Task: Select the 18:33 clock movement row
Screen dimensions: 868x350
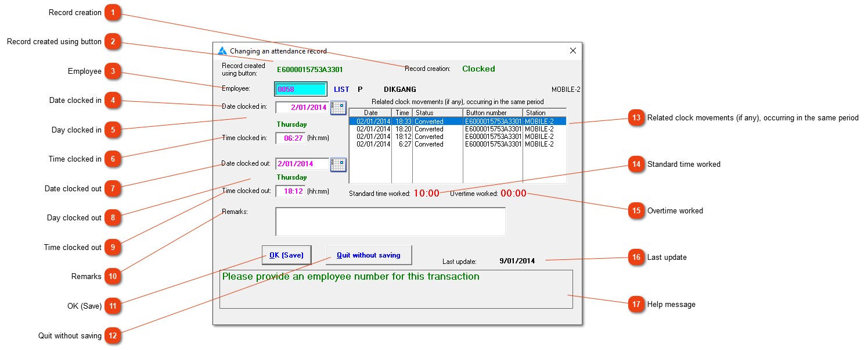Action: pos(458,122)
